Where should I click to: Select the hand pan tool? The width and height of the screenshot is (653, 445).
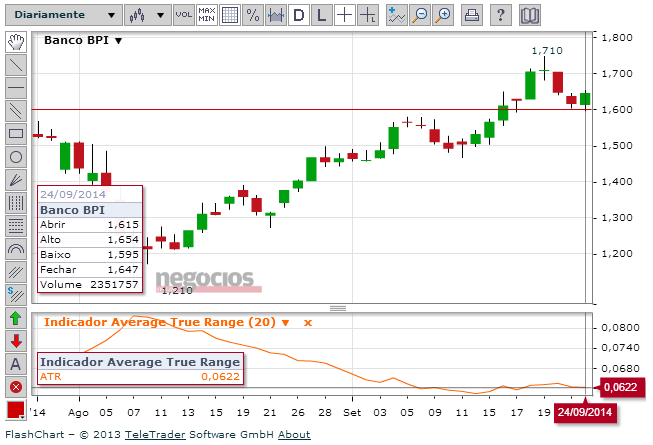coord(16,42)
